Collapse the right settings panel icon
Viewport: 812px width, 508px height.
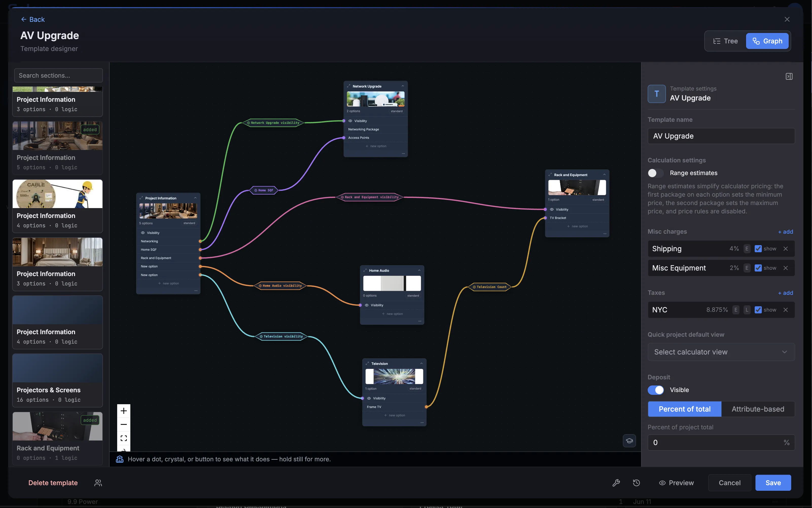tap(789, 77)
